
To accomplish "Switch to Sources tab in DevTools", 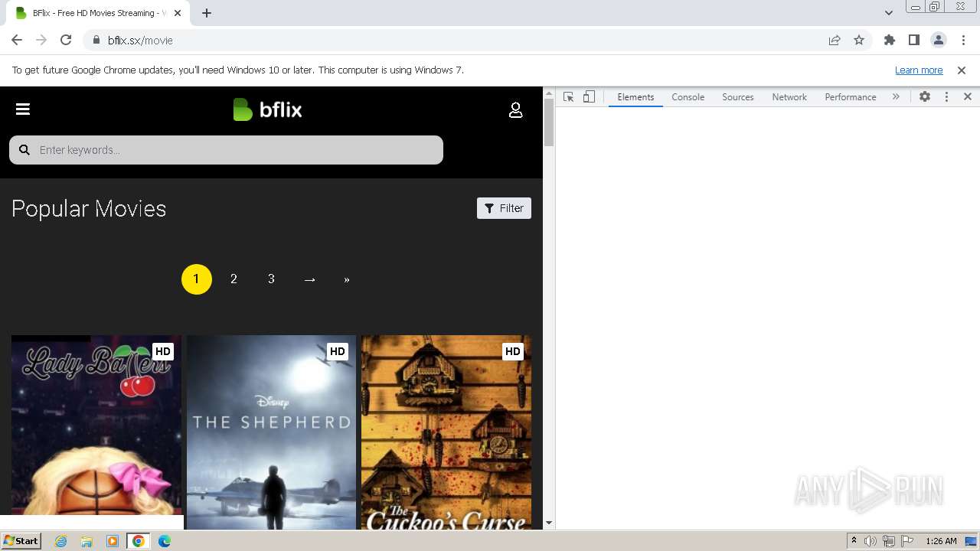I will coord(738,97).
